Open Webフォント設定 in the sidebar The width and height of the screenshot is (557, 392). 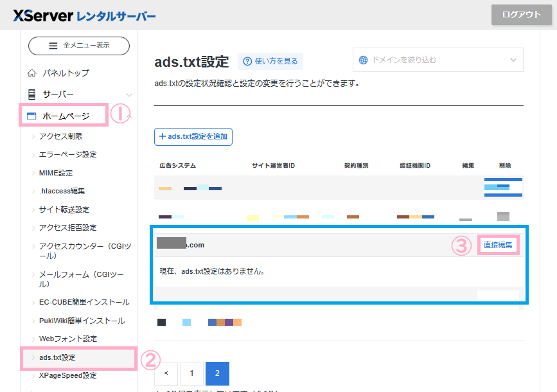(67, 339)
